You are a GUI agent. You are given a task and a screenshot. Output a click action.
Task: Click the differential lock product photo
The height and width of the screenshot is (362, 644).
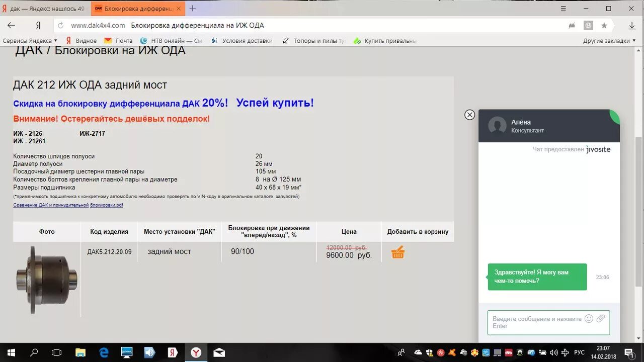[46, 280]
